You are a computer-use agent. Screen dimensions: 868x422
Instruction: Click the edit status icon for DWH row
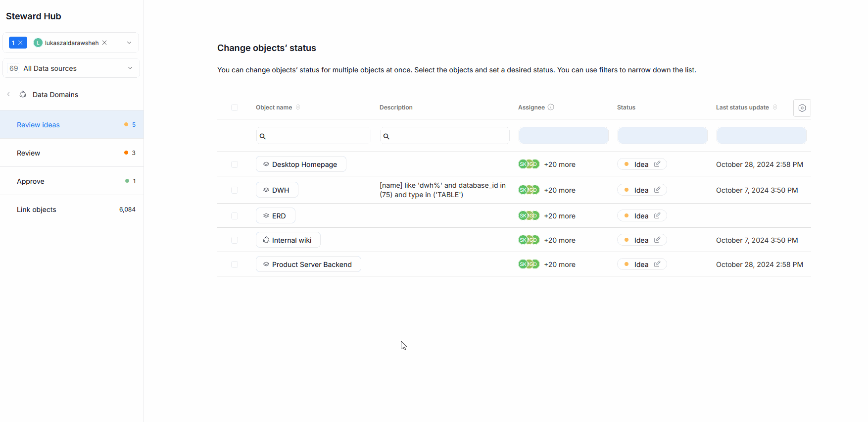(657, 190)
